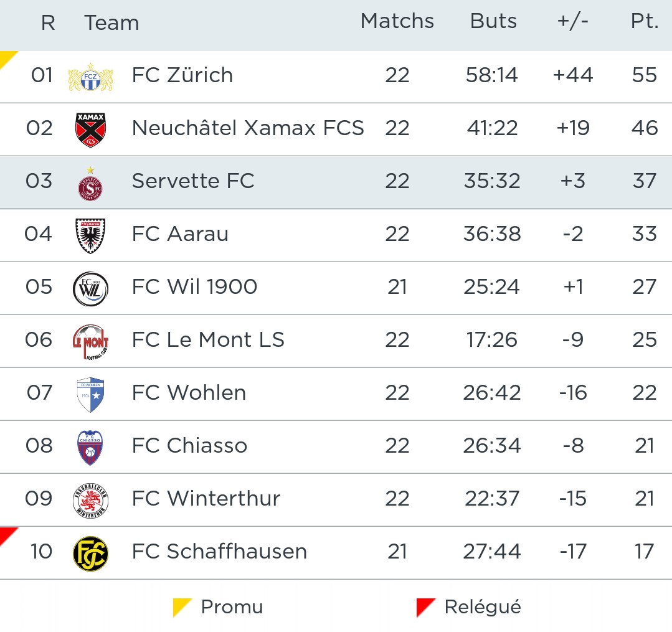
Task: Click the FC Winterthur lion logo
Action: [90, 500]
